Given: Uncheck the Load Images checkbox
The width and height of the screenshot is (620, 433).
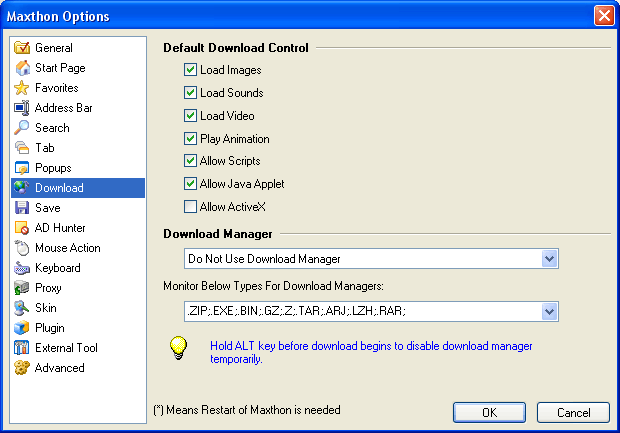Looking at the screenshot, I should [190, 70].
